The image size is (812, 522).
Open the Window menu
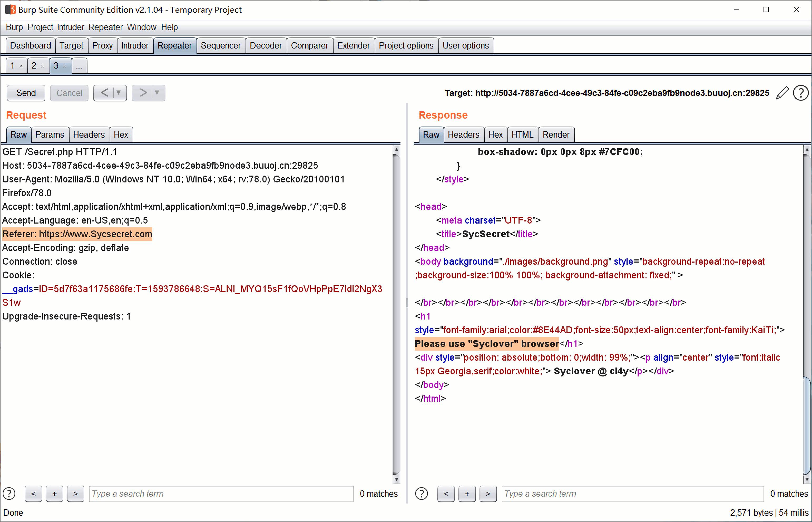pos(141,27)
